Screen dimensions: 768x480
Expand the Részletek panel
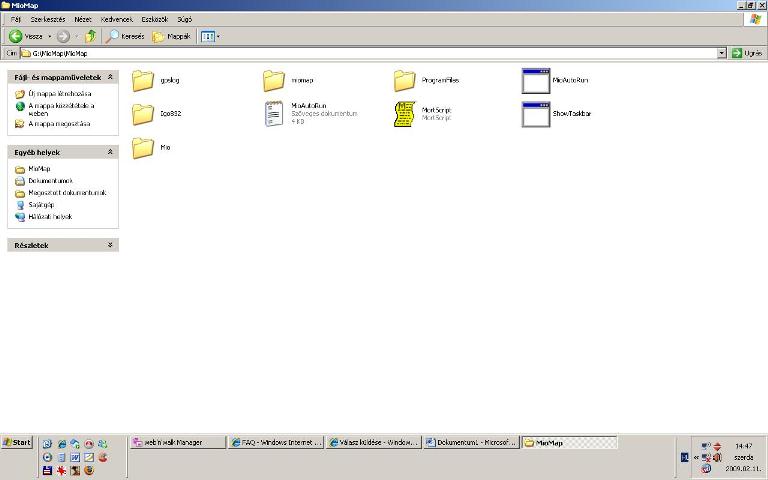[x=110, y=244]
